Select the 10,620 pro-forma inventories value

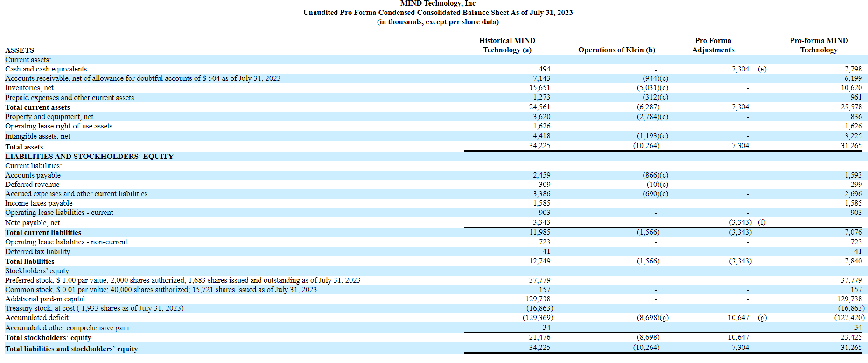pyautogui.click(x=852, y=88)
